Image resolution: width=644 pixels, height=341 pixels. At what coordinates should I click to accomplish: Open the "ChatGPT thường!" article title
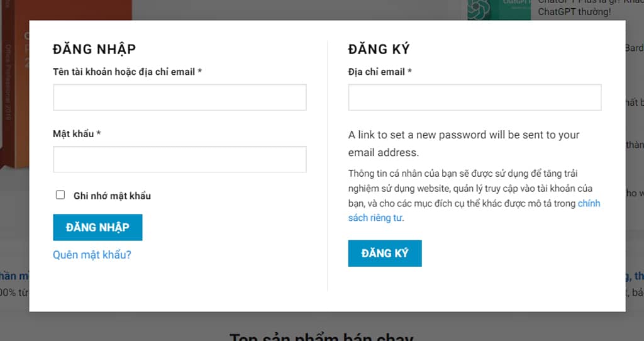pos(574,11)
